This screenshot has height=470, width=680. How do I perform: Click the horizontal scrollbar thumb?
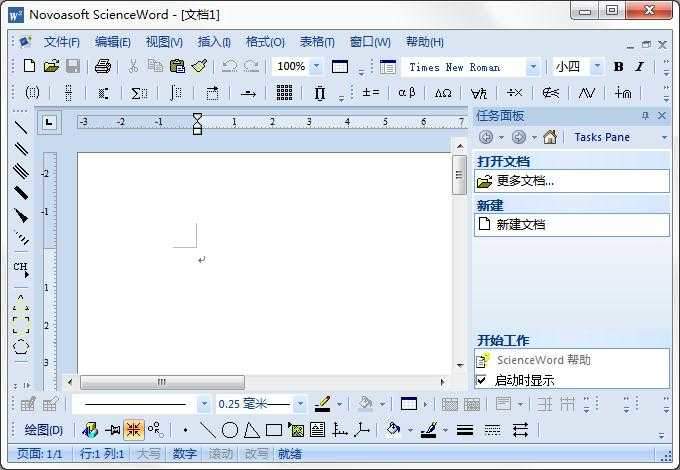point(162,382)
